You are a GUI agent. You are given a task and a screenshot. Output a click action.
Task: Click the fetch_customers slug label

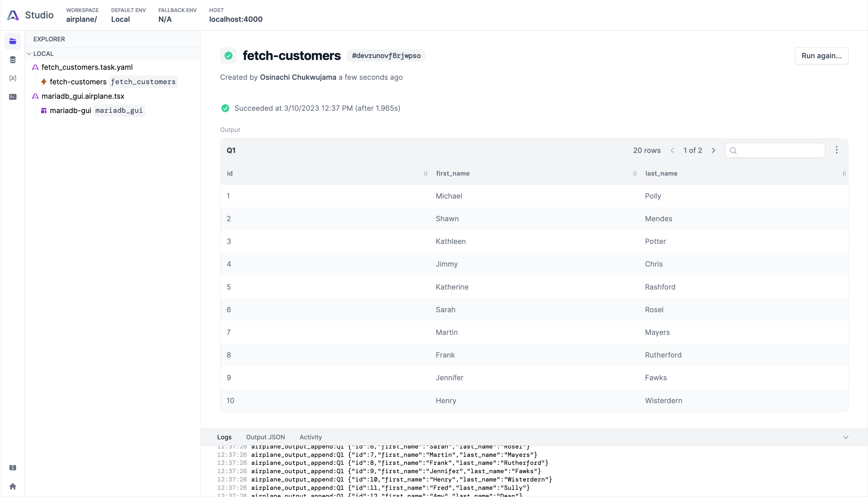(144, 82)
